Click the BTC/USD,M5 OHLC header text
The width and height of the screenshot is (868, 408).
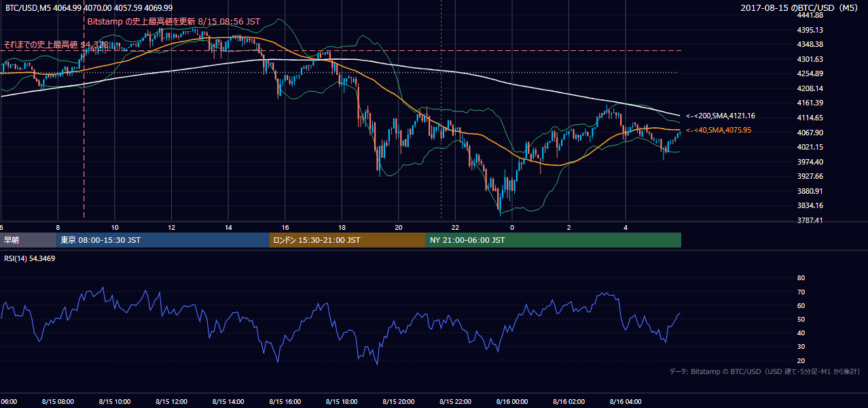tap(89, 7)
